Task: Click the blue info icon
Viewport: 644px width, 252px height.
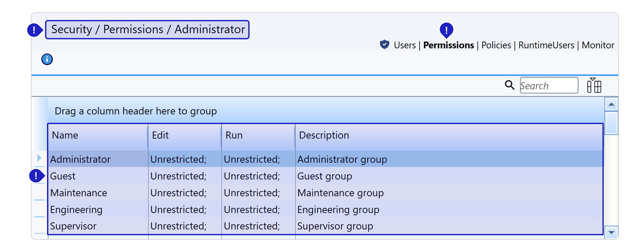Action: click(47, 59)
